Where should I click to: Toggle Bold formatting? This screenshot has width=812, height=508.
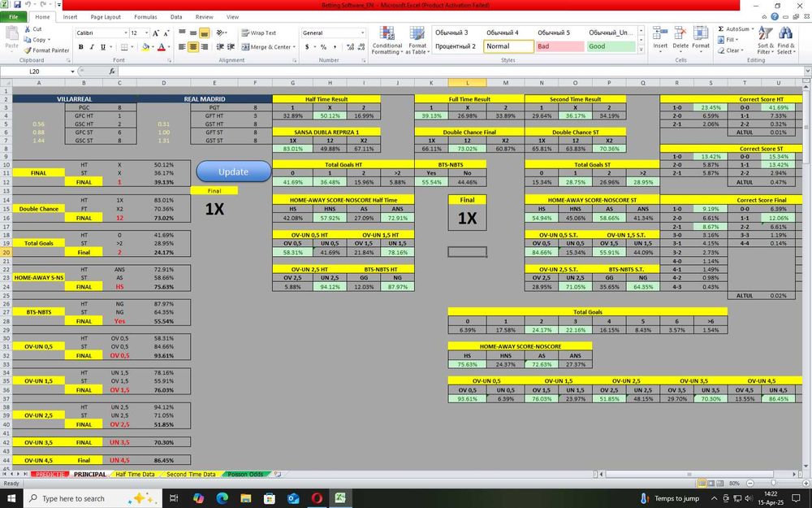[x=80, y=46]
